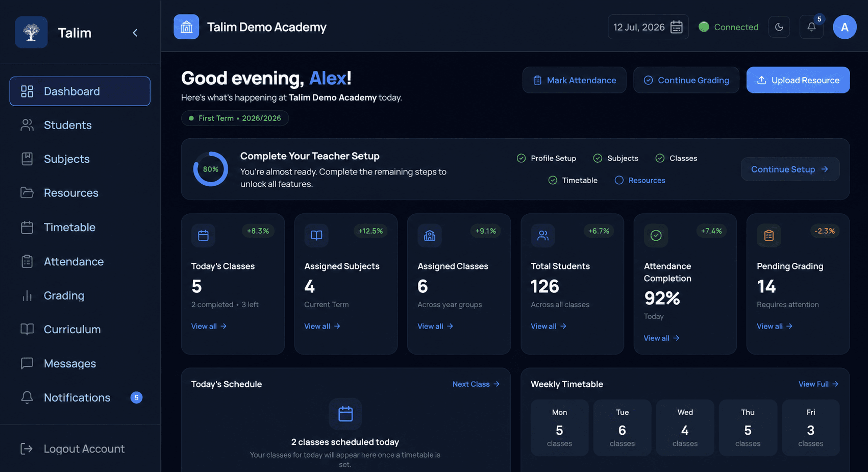Click Continue Setup
The height and width of the screenshot is (472, 868).
coord(790,169)
